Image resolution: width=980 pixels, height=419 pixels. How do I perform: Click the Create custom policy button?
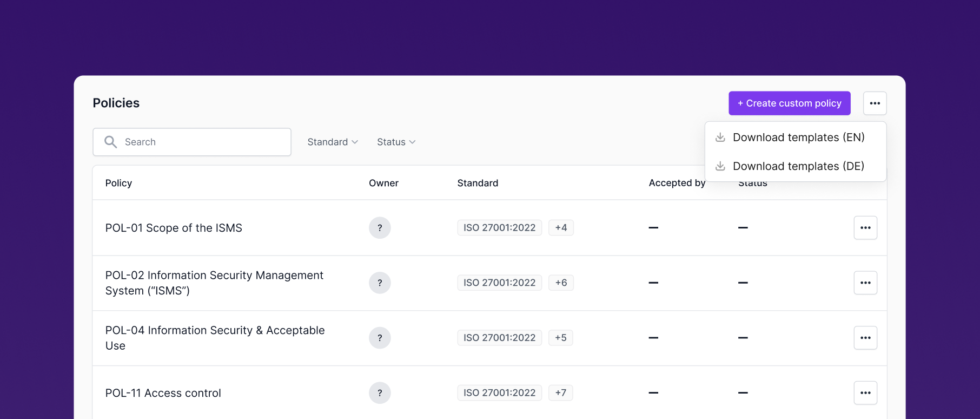[789, 103]
